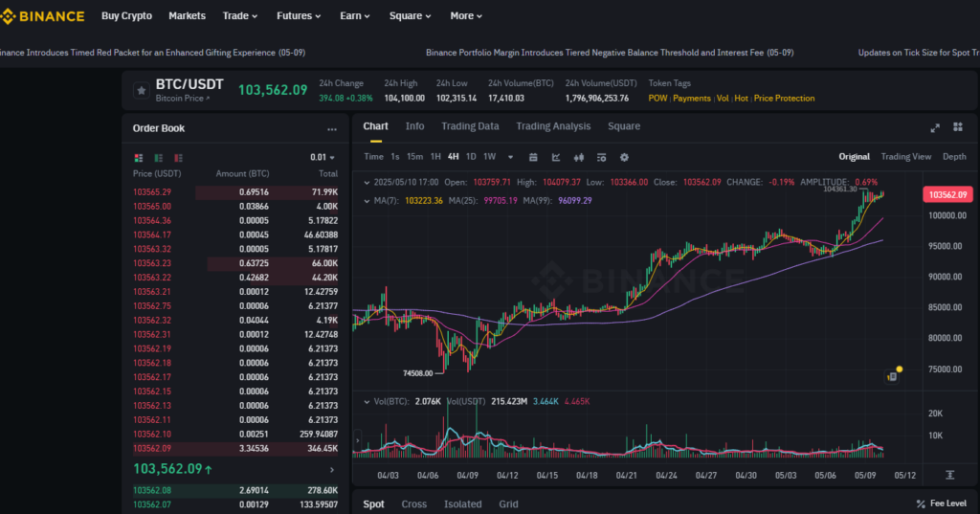Image resolution: width=980 pixels, height=514 pixels.
Task: Click the Fee Level percent icon
Action: (x=921, y=503)
